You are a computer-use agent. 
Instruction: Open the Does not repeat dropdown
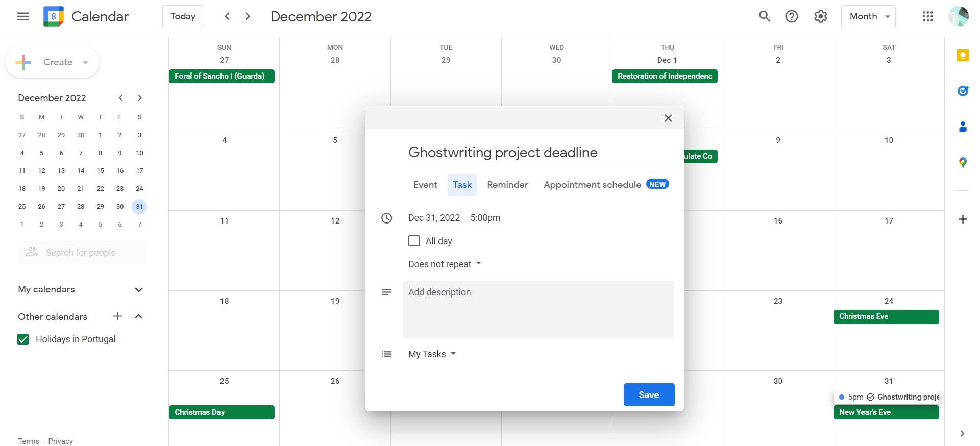tap(445, 264)
